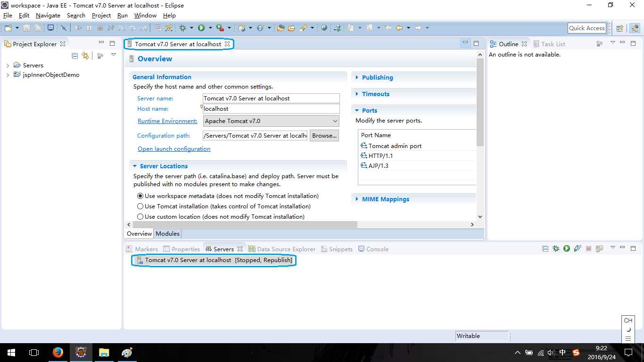
Task: Expand the Timeouts section
Action: (357, 94)
